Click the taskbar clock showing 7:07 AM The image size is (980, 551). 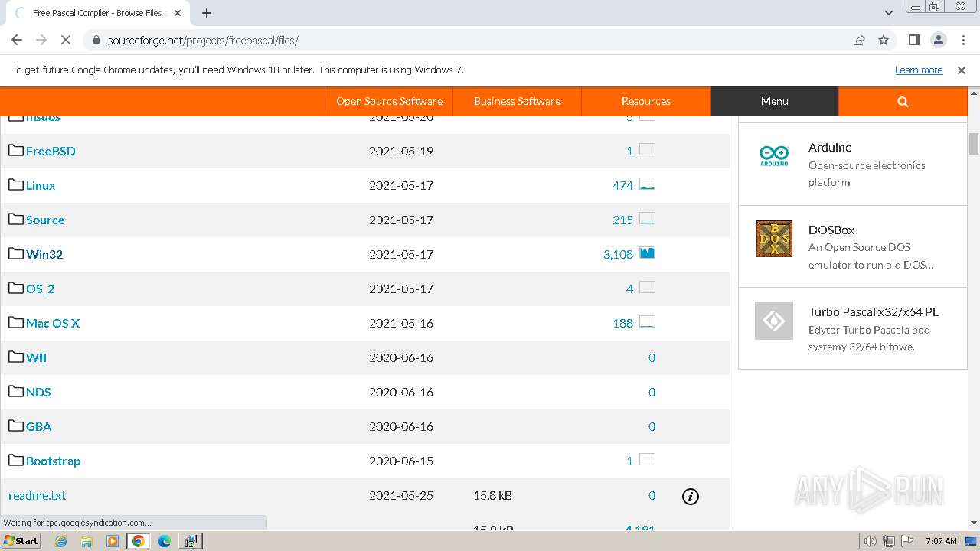point(941,540)
